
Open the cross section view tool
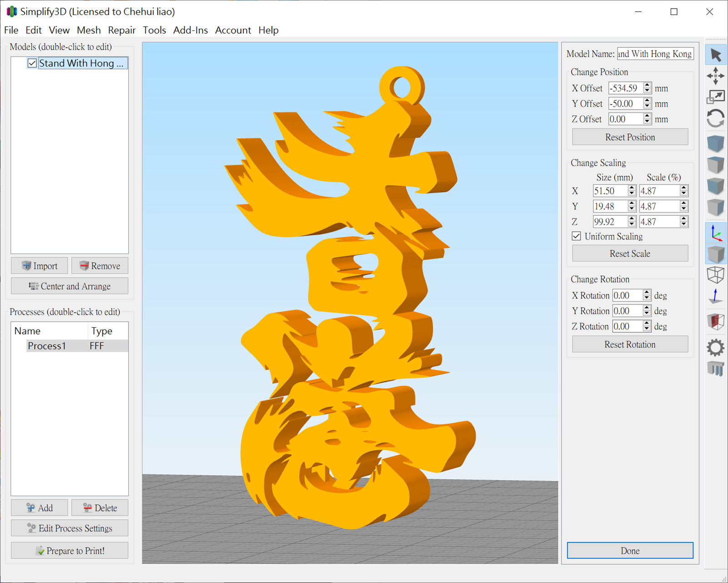pos(715,321)
